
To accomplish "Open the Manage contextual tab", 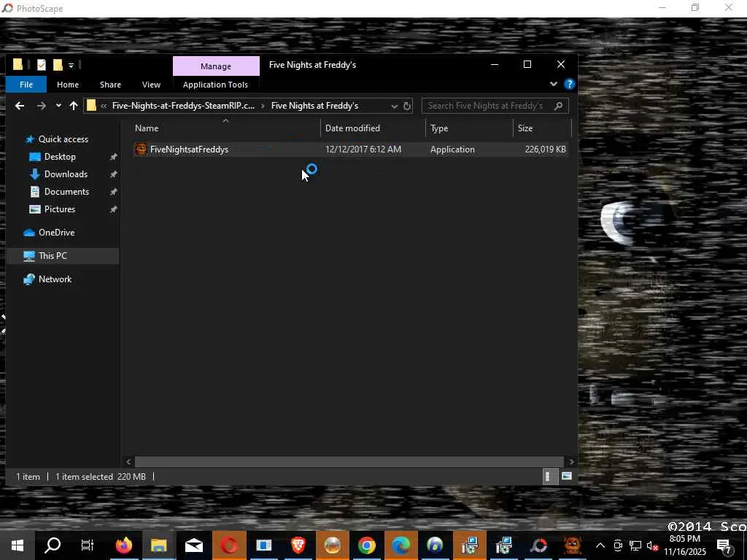I will click(216, 66).
